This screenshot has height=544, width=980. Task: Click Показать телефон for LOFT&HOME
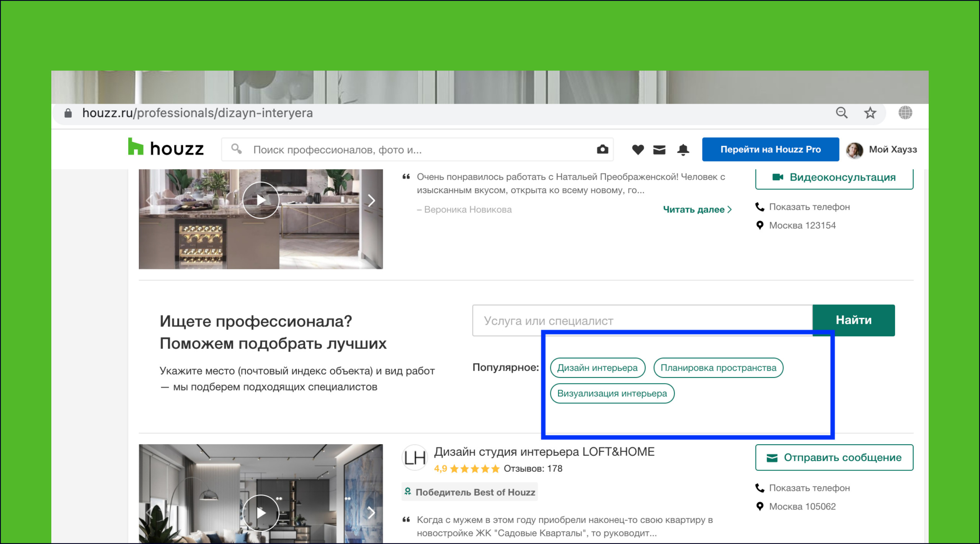809,488
